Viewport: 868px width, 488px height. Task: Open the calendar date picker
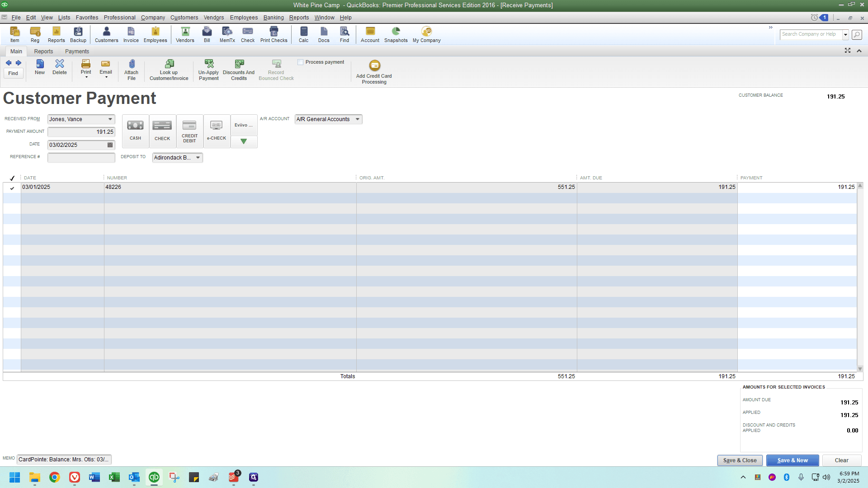[x=110, y=145]
